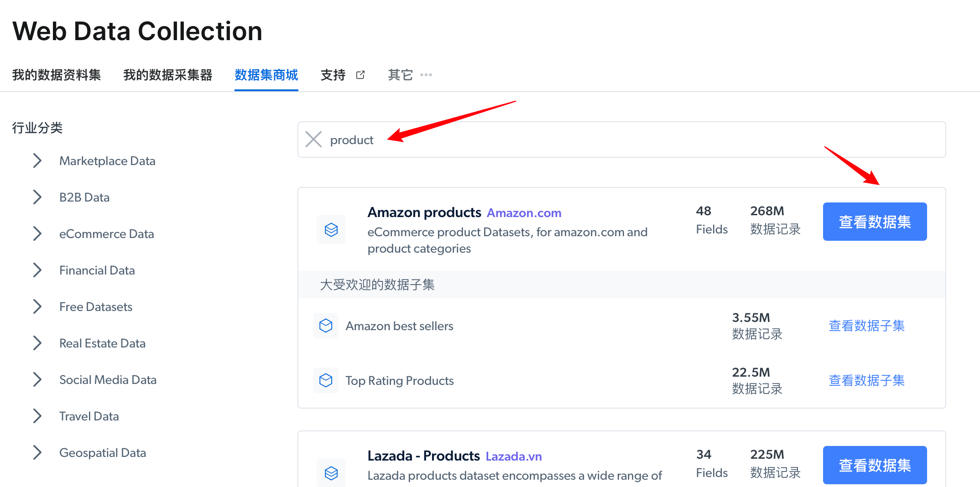Screen dimensions: 980x487
Task: Click the Amazon best sellers subset icon
Action: 326,326
